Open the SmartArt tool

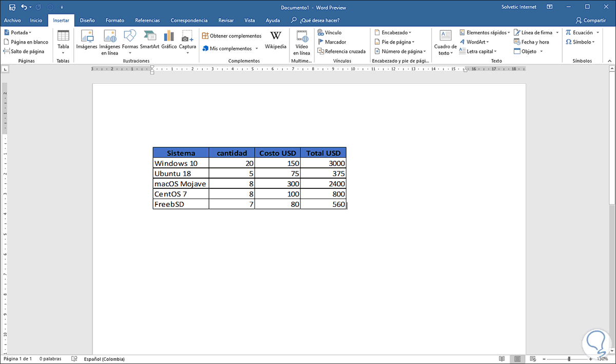[150, 41]
